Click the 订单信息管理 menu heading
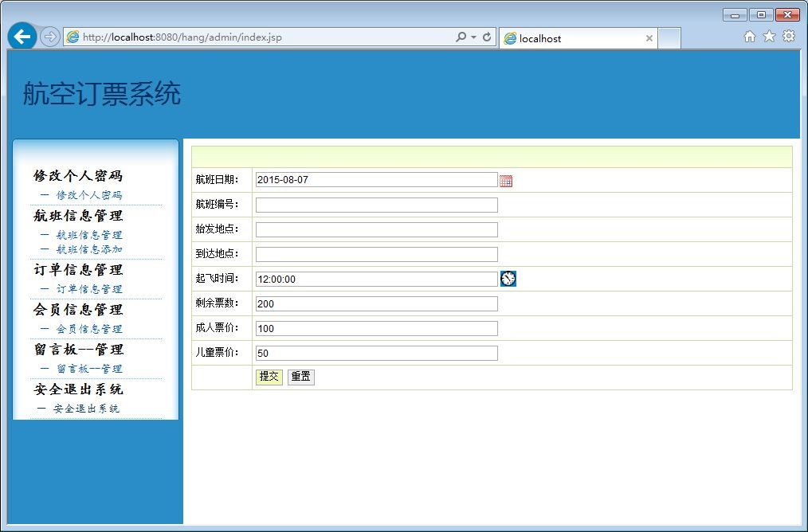The height and width of the screenshot is (532, 808). pyautogui.click(x=78, y=269)
